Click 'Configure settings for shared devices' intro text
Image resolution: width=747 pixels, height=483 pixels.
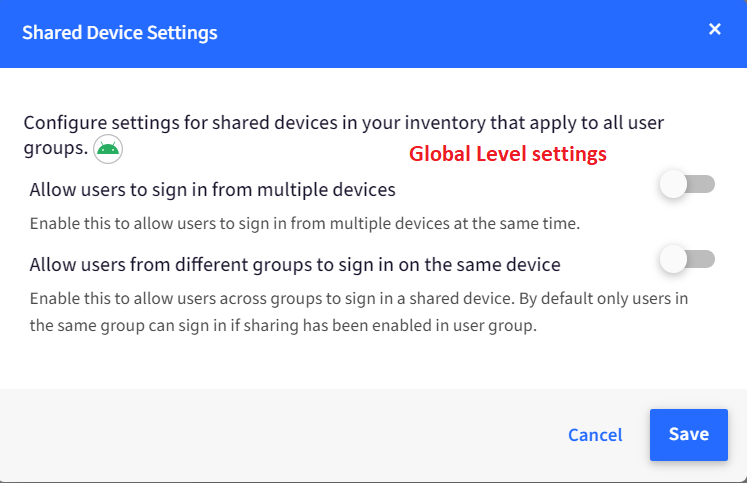(343, 135)
